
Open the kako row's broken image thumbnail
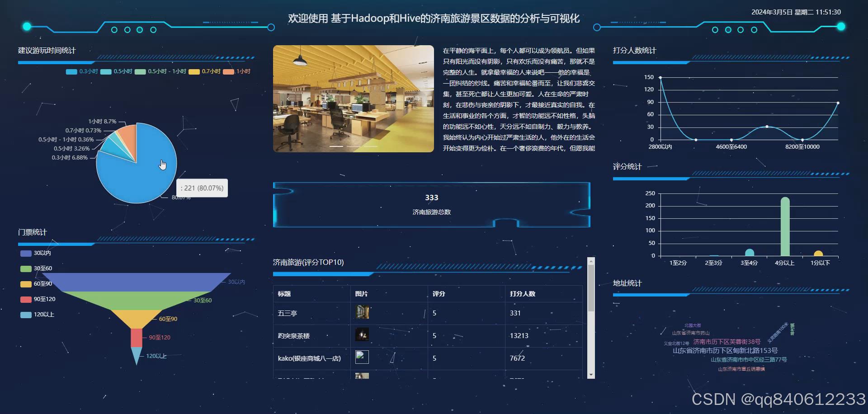point(362,357)
